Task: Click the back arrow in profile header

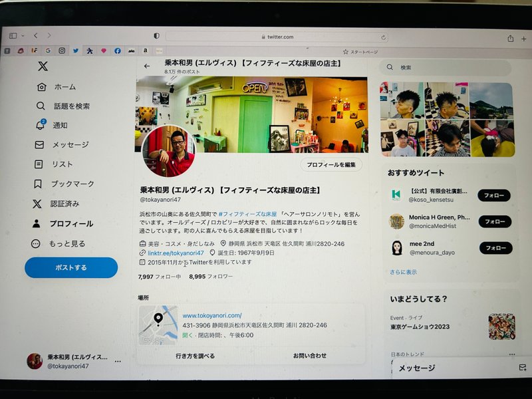Action: tap(146, 66)
